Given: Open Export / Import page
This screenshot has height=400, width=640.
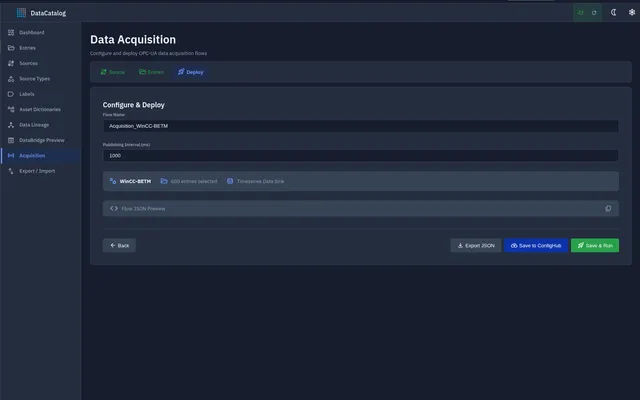Looking at the screenshot, I should tap(41, 171).
